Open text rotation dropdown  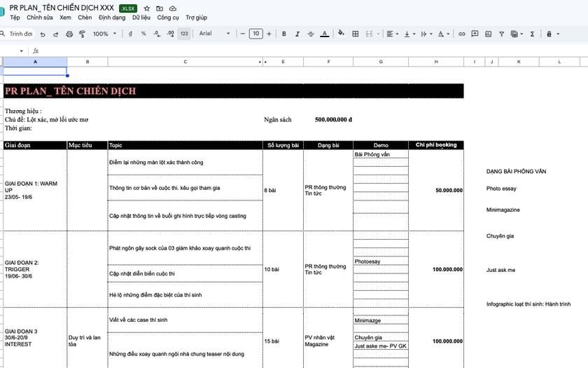pyautogui.click(x=444, y=34)
